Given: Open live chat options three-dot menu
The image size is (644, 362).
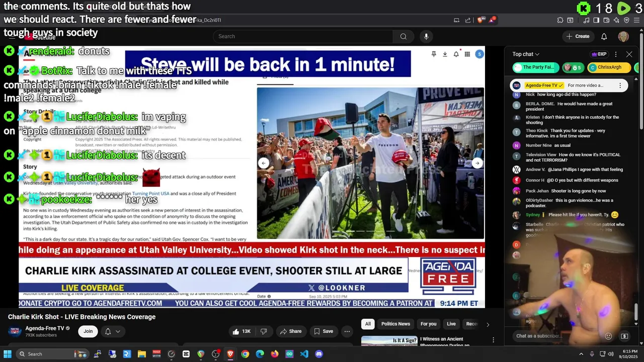Looking at the screenshot, I should (616, 54).
